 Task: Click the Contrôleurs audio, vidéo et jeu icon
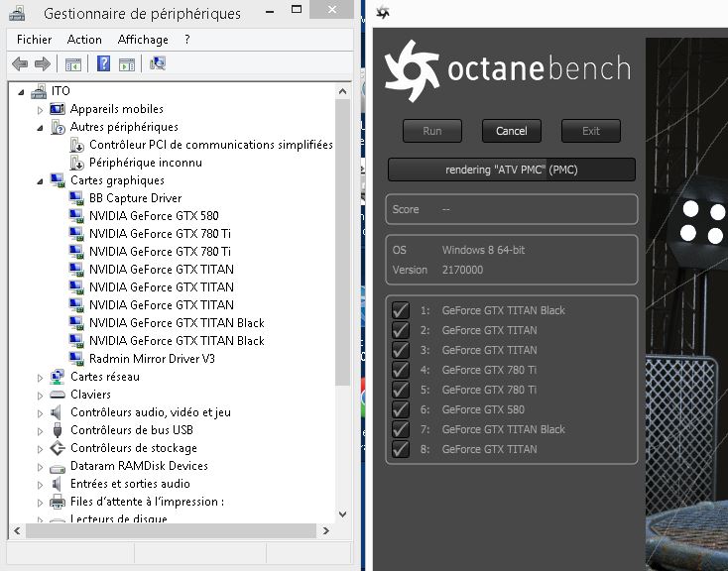pyautogui.click(x=57, y=412)
